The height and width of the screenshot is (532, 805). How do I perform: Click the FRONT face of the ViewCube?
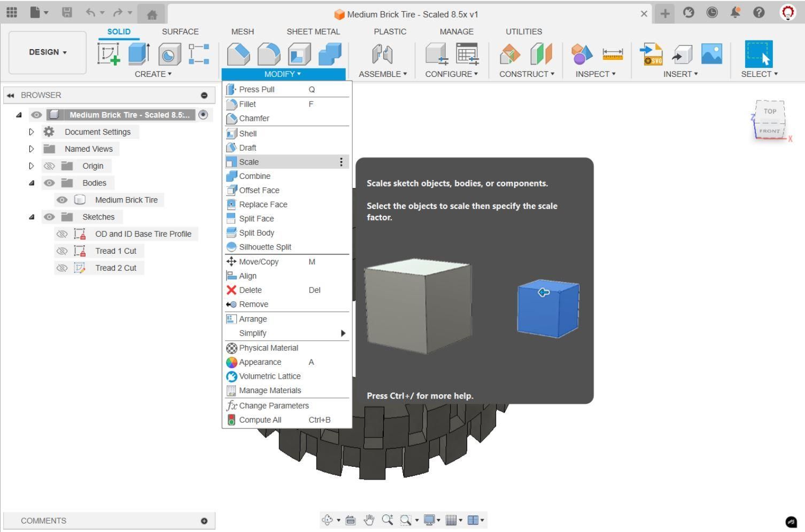click(770, 131)
